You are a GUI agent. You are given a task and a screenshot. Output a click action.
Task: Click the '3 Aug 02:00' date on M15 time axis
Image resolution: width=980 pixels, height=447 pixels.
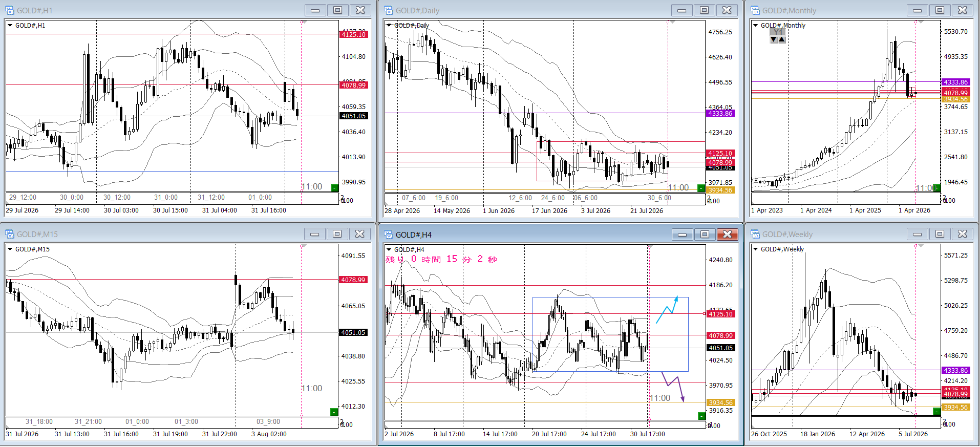(x=269, y=434)
